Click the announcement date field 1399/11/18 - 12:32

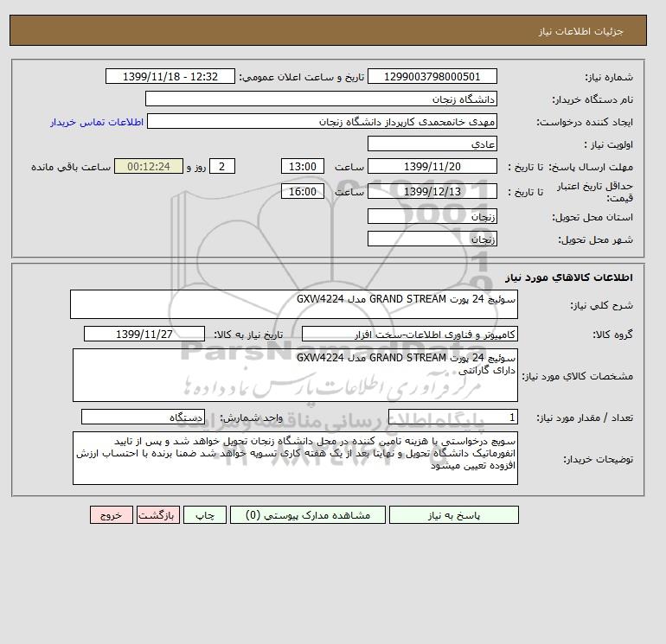point(170,76)
